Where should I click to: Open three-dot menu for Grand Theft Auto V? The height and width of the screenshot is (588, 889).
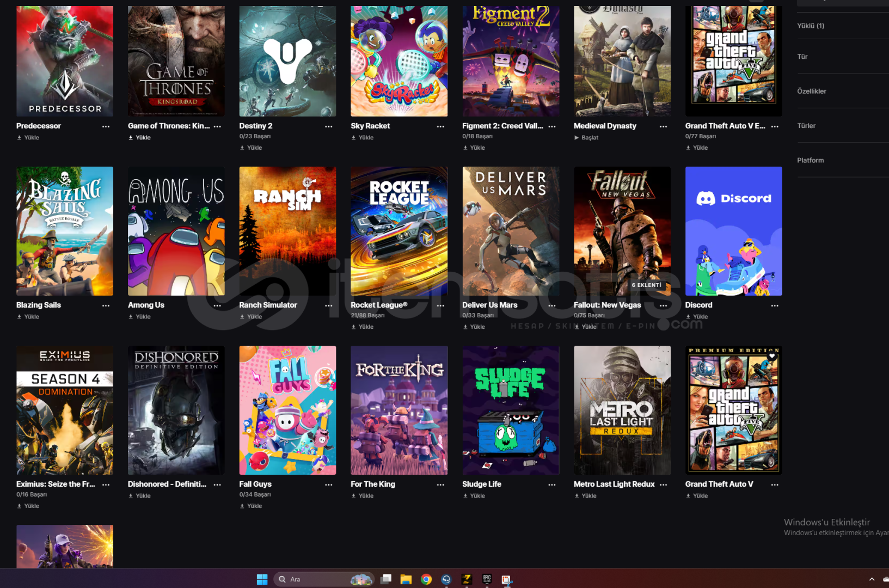click(775, 485)
